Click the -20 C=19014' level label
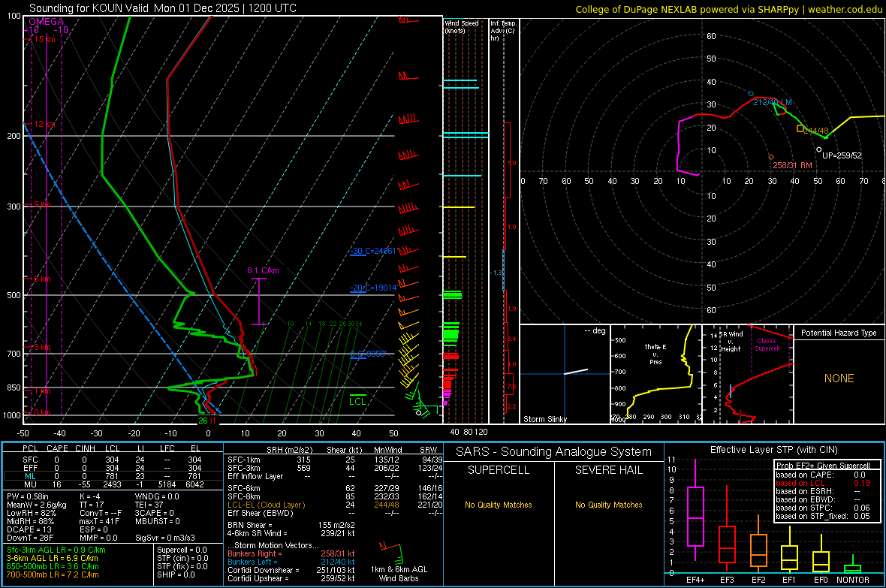 point(373,288)
